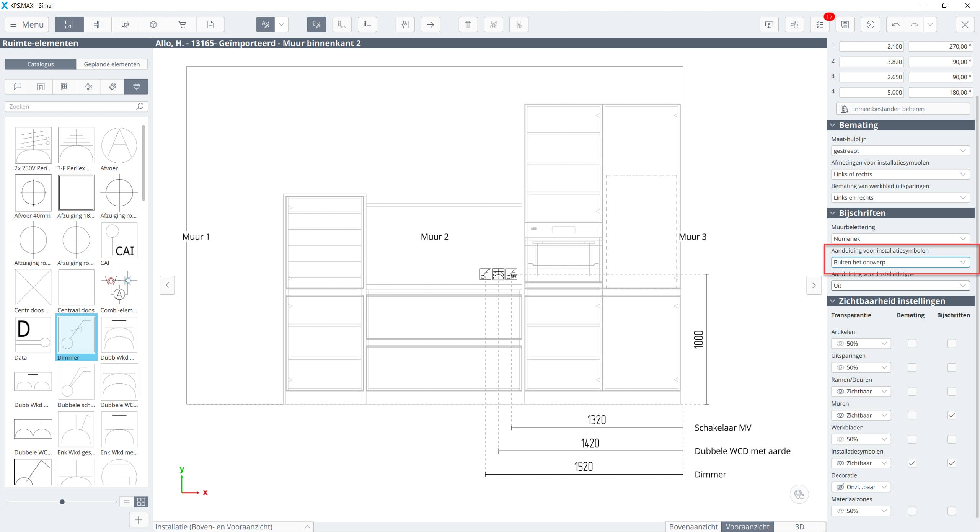Enable Artikelen Bemating checkbox
Screen dimensions: 980x532
tap(912, 344)
